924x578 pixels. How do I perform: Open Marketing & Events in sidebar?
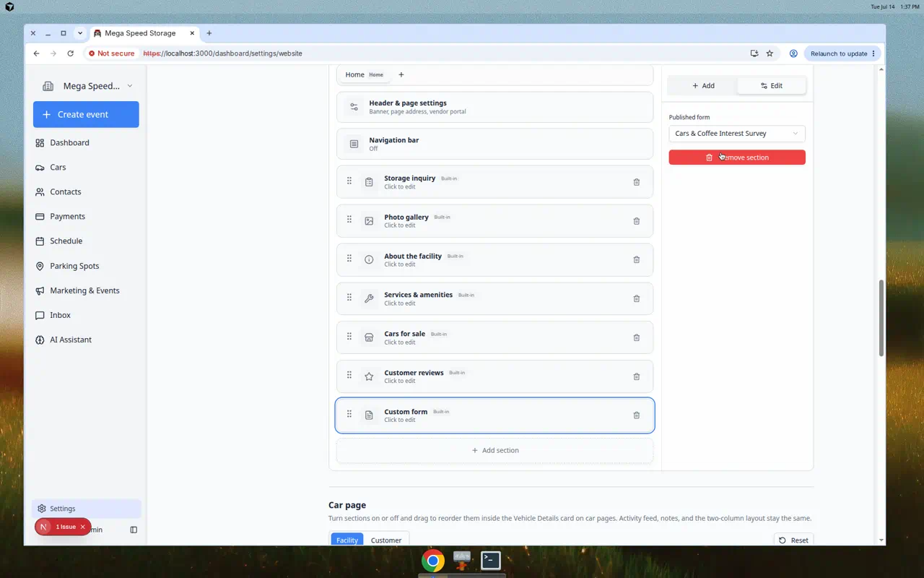[x=86, y=290]
